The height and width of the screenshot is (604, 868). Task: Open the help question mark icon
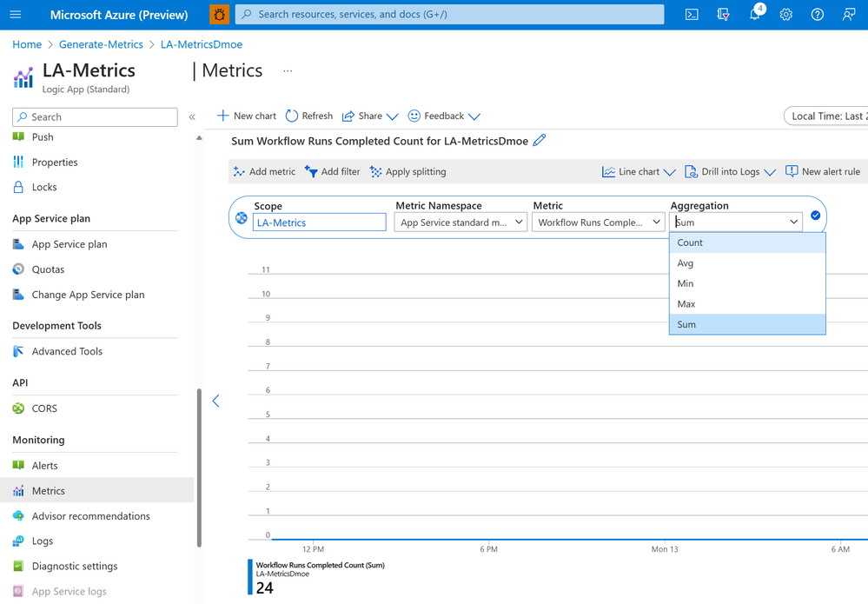(x=817, y=15)
